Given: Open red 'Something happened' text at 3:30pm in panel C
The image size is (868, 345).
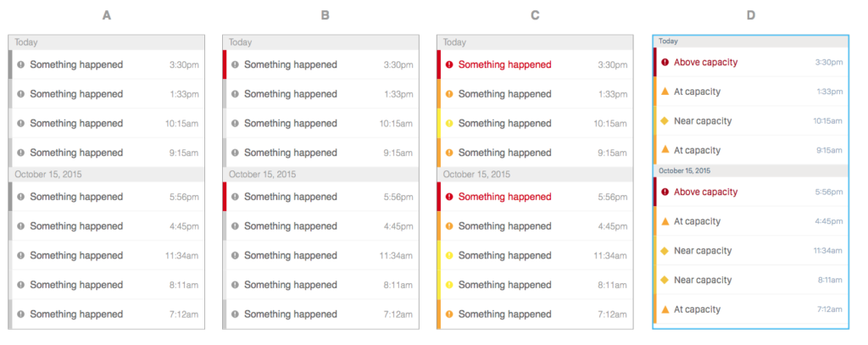Looking at the screenshot, I should pyautogui.click(x=504, y=64).
